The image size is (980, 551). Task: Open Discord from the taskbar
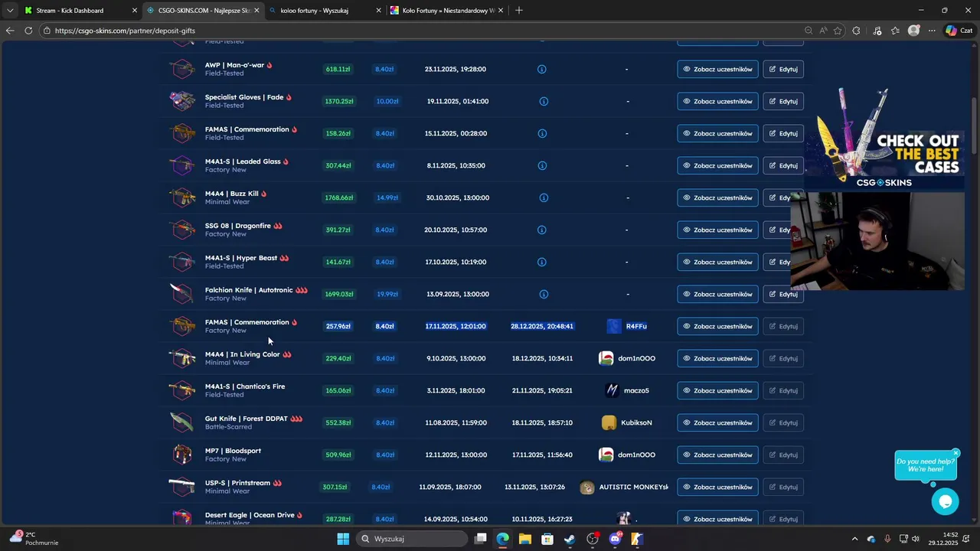click(x=615, y=539)
